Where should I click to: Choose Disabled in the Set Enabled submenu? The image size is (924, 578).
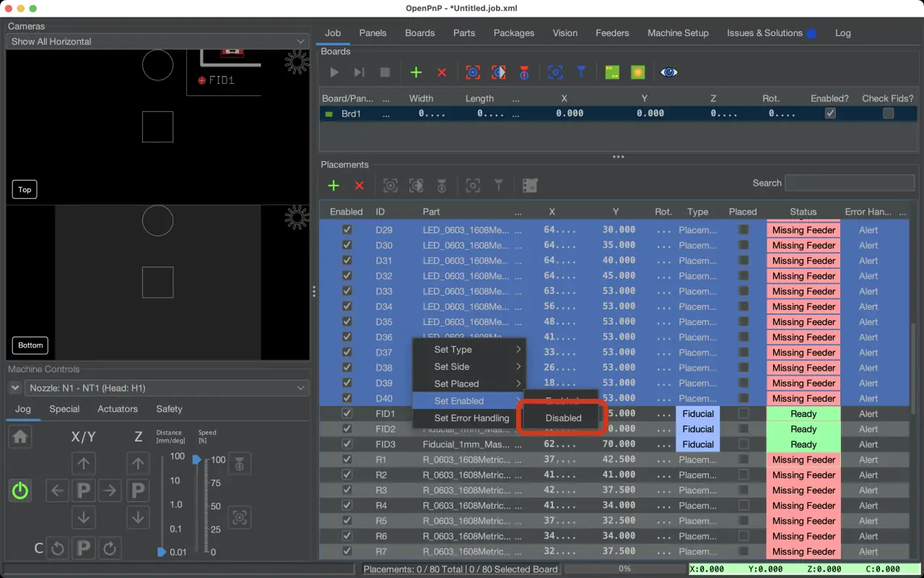coord(563,418)
